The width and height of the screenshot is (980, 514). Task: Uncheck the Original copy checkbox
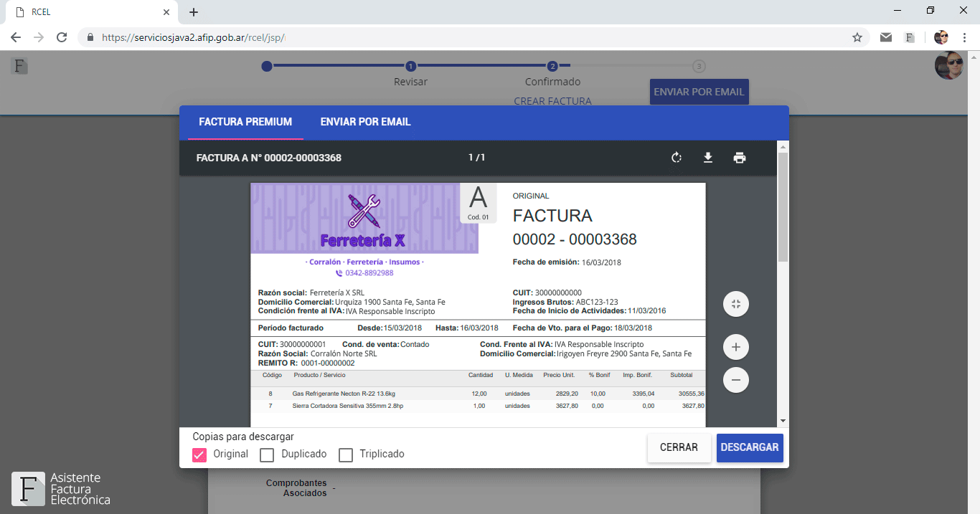(x=199, y=454)
